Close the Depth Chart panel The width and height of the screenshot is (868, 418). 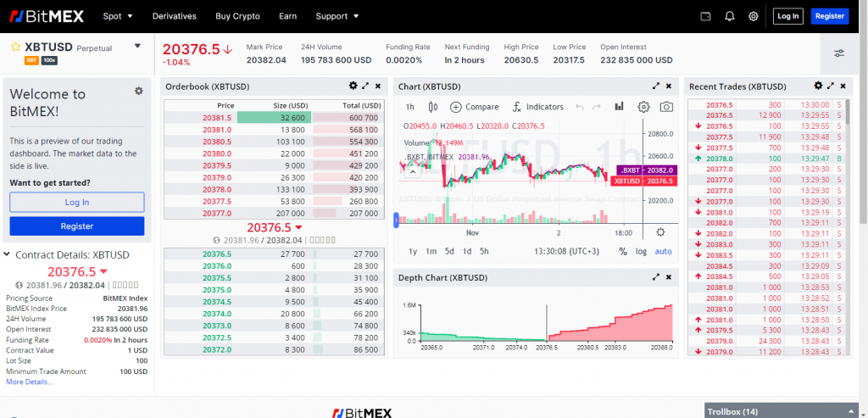click(x=669, y=276)
